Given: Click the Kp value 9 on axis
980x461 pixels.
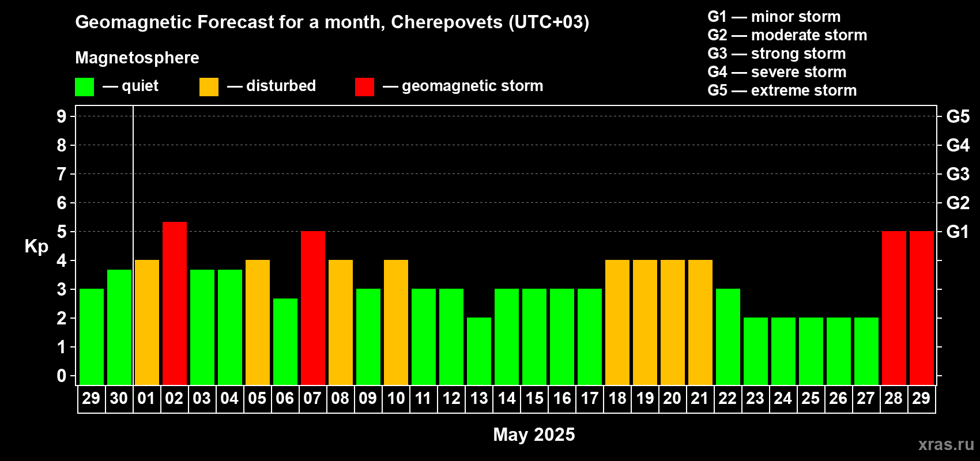Looking at the screenshot, I should [62, 116].
